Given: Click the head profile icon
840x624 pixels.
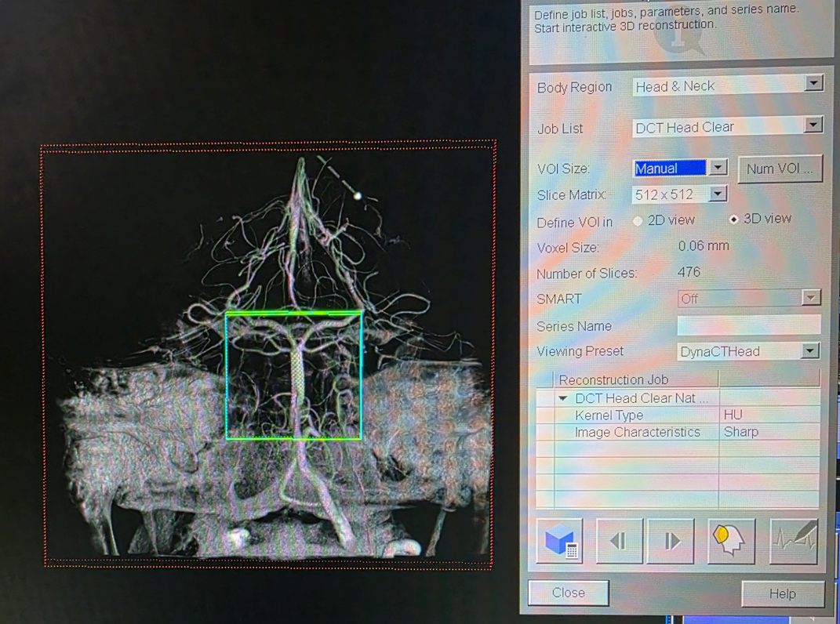Looking at the screenshot, I should coord(729,541).
